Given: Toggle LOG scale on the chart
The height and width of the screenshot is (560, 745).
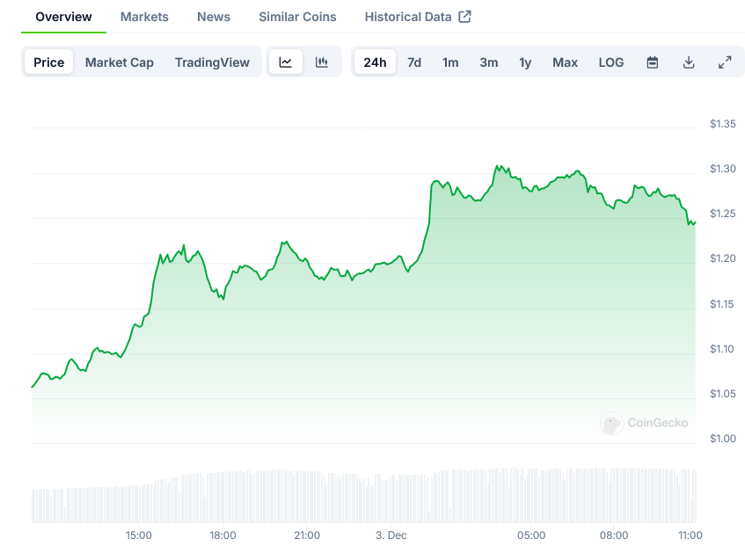Looking at the screenshot, I should point(610,62).
